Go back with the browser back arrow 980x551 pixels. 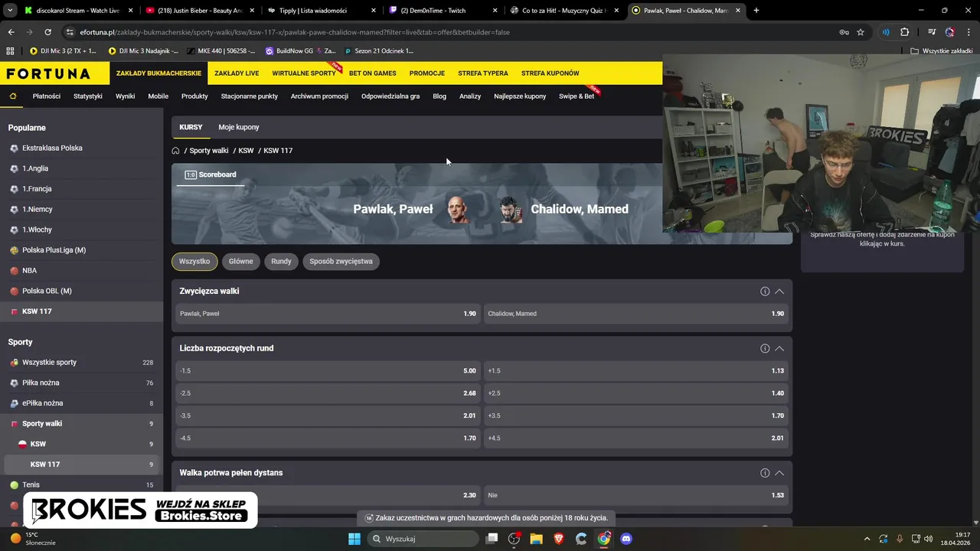(11, 32)
